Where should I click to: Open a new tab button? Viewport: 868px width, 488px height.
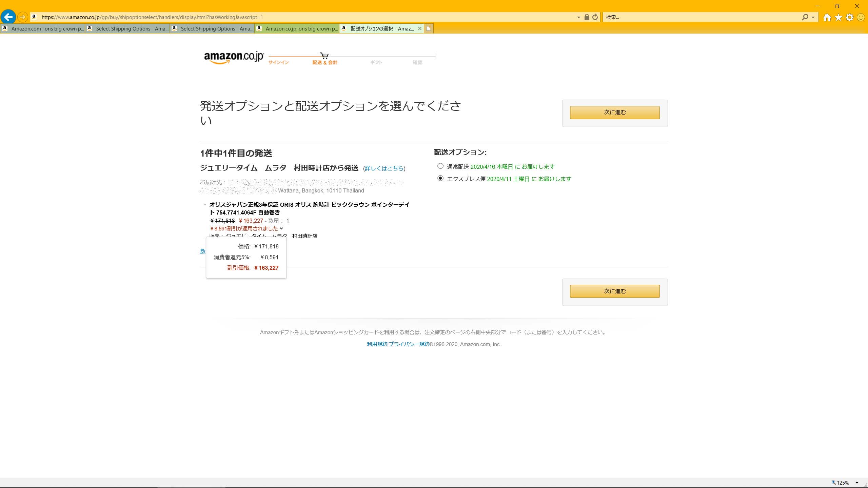click(429, 28)
